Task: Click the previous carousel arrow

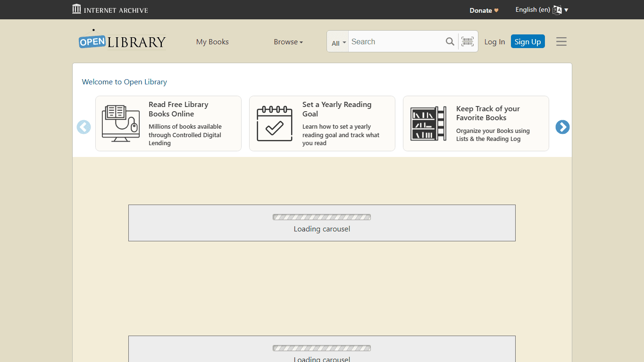Action: (x=84, y=127)
